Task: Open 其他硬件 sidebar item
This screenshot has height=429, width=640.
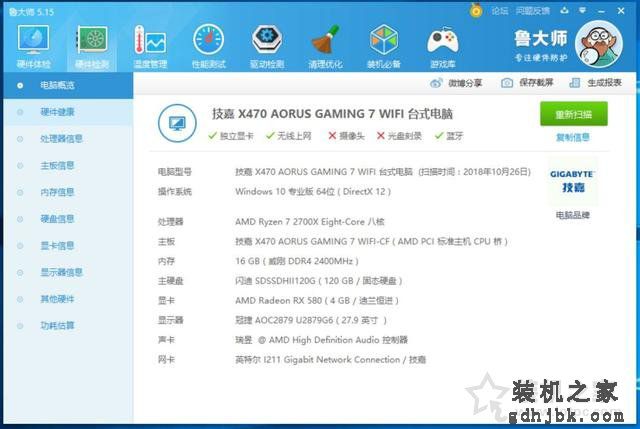Action: point(68,299)
